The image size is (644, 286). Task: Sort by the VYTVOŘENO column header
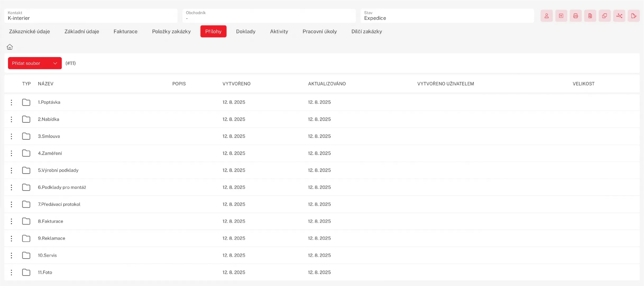236,84
